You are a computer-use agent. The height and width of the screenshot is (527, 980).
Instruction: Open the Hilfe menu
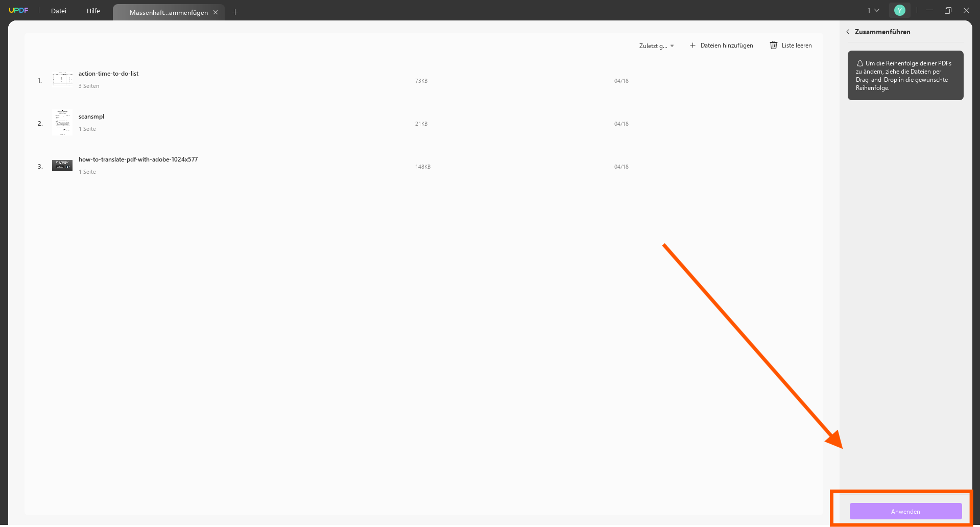pos(93,11)
